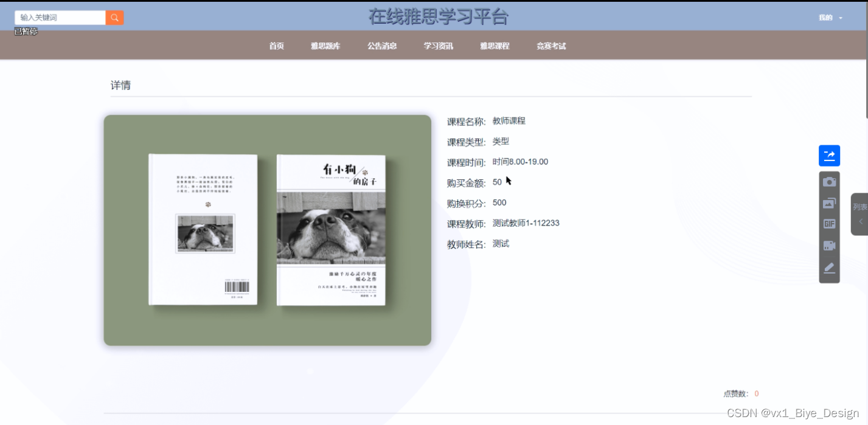
Task: Click the 详情 section heading
Action: tap(120, 85)
